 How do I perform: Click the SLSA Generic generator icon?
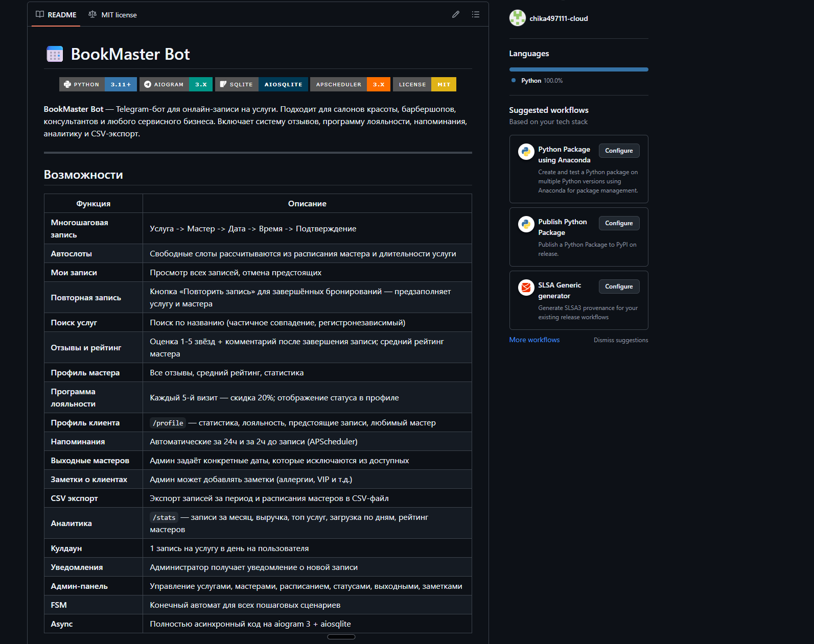[526, 288]
